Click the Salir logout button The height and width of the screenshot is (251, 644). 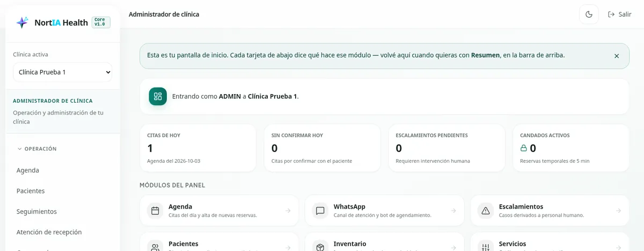pyautogui.click(x=619, y=14)
